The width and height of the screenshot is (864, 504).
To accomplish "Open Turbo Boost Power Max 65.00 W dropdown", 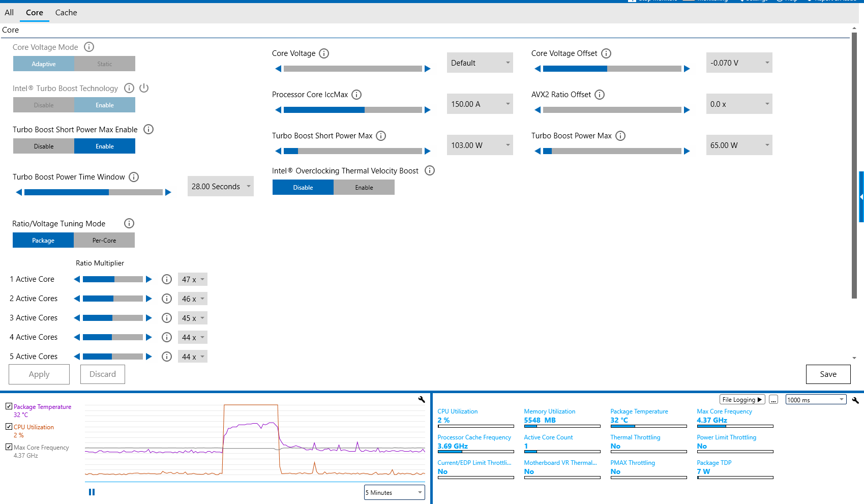I will 739,145.
